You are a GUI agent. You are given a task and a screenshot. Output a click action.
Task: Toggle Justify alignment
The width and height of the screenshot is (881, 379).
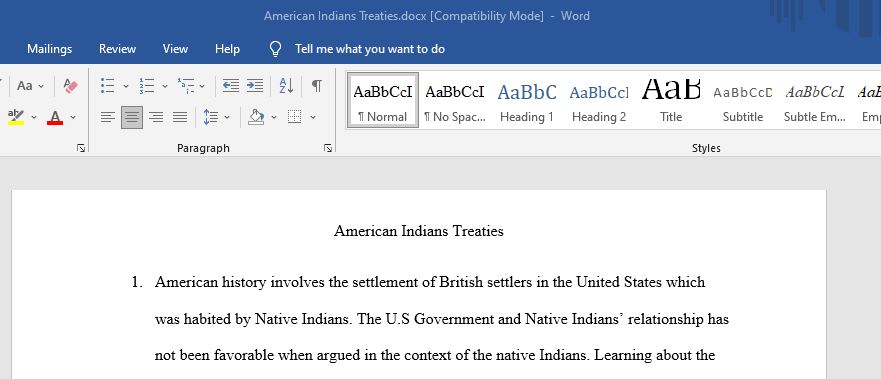tap(180, 117)
